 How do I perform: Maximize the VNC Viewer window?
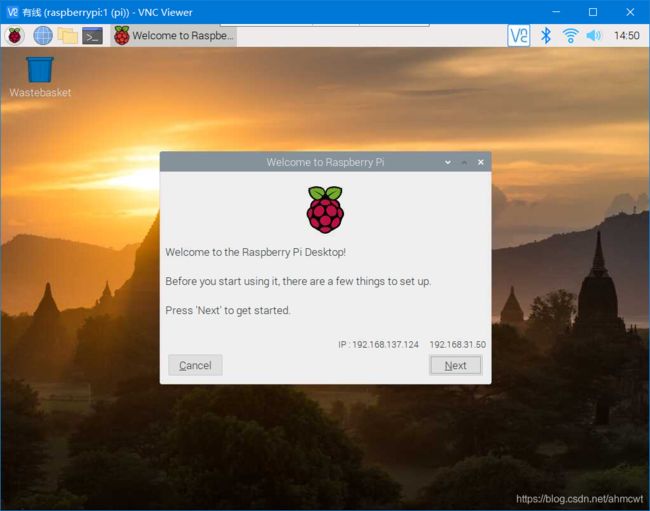click(593, 12)
